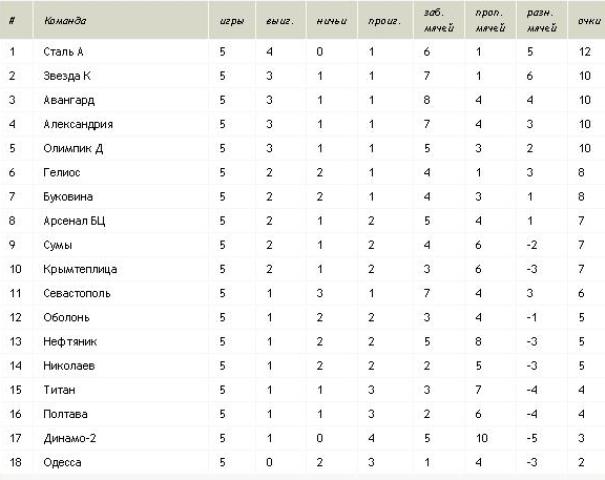This screenshot has width=605, height=480.
Task: Click the Арсенал БЦ team name
Action: pyautogui.click(x=74, y=221)
